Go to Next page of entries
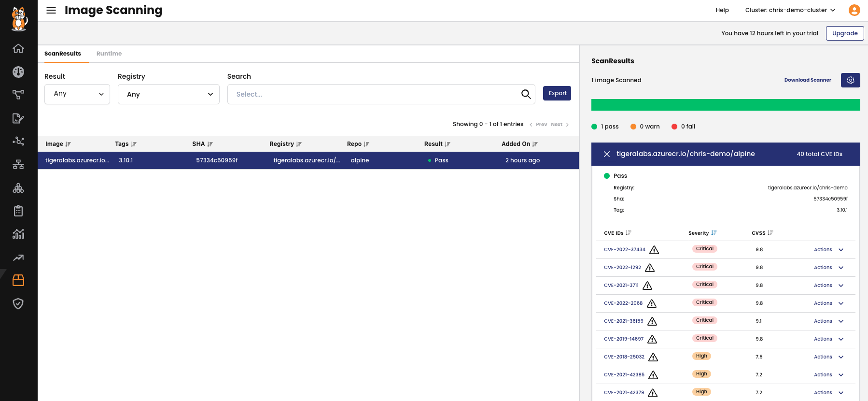 [x=560, y=125]
